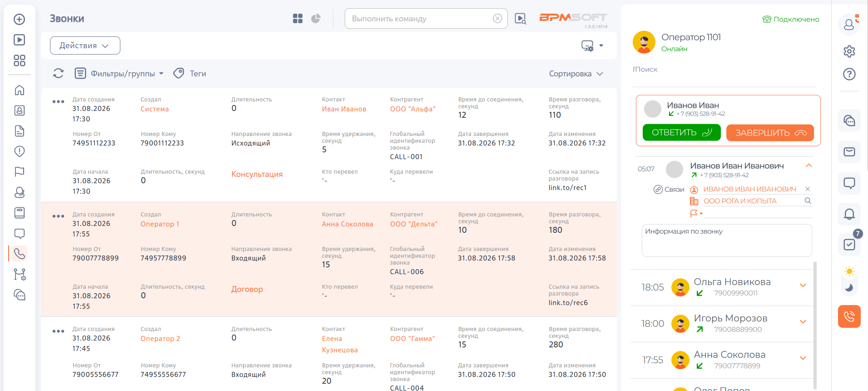The width and height of the screenshot is (868, 391).
Task: Switch to dark theme moon icon
Action: [849, 287]
